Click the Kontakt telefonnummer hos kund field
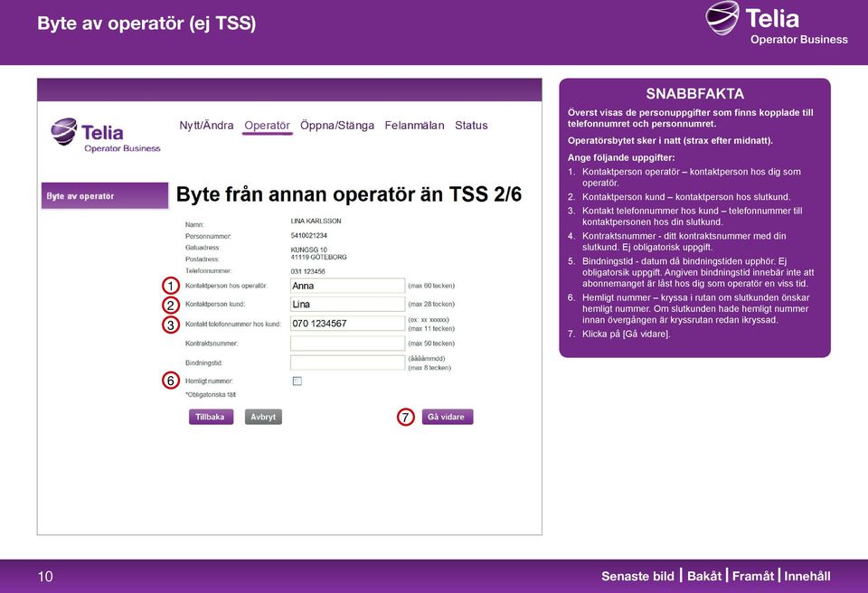 [347, 324]
